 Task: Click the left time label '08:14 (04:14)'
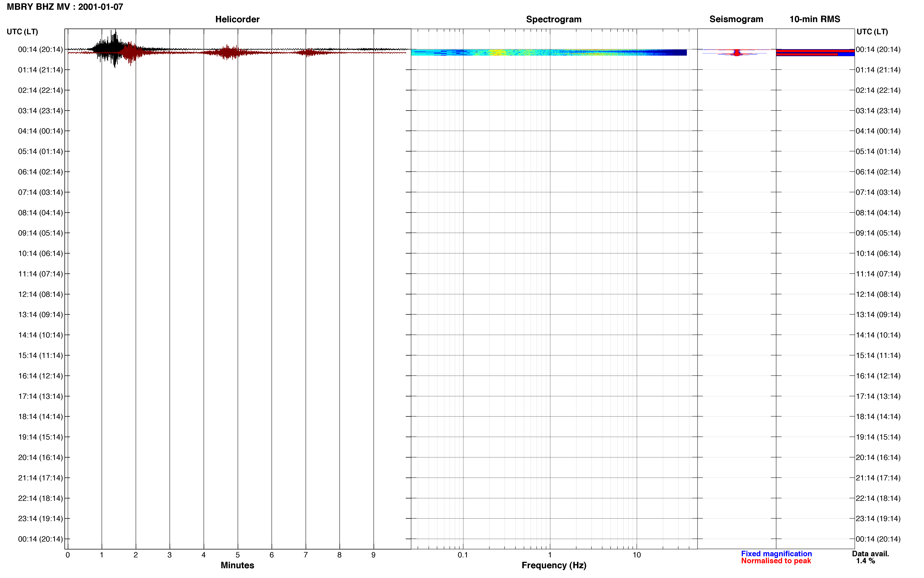point(41,212)
